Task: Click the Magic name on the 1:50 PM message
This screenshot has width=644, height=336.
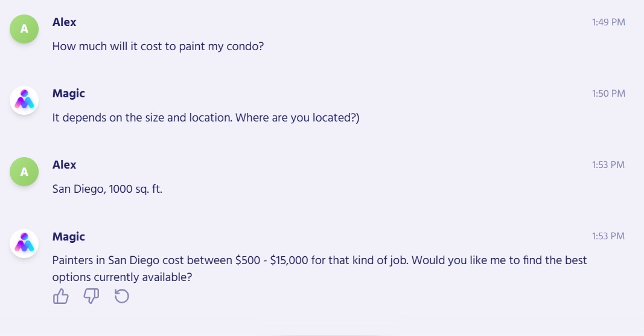Action: [x=69, y=94]
